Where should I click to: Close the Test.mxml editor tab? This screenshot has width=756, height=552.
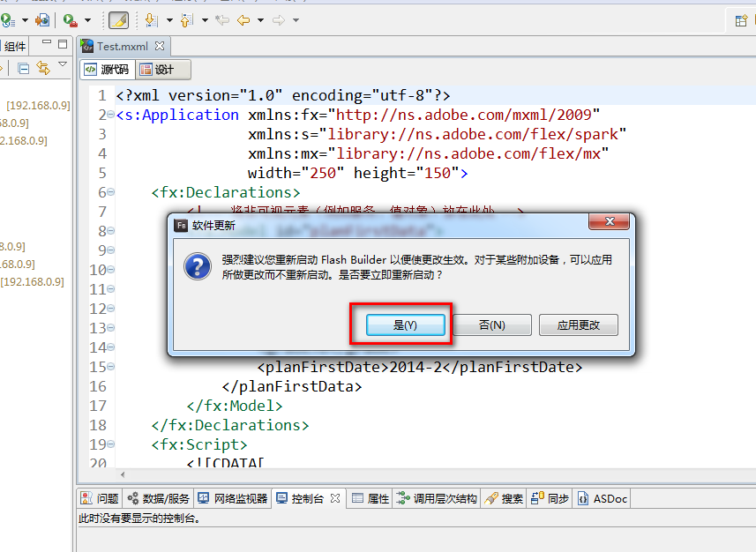(160, 46)
